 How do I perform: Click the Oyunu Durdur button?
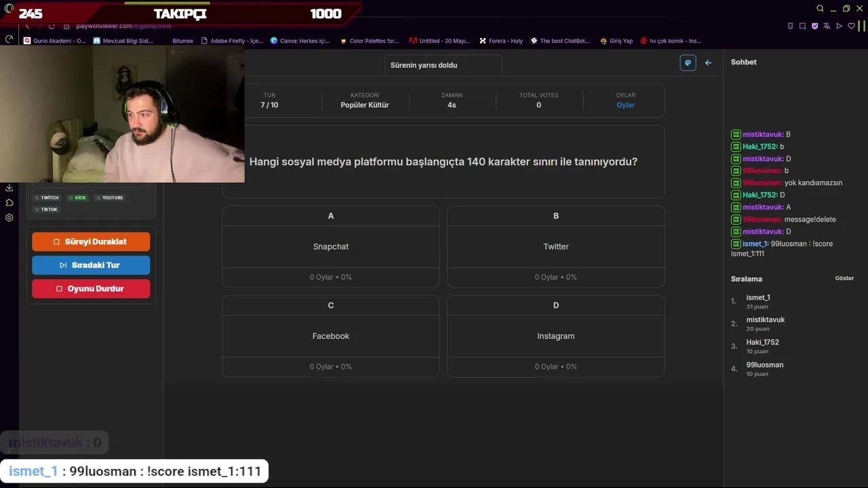click(x=91, y=288)
